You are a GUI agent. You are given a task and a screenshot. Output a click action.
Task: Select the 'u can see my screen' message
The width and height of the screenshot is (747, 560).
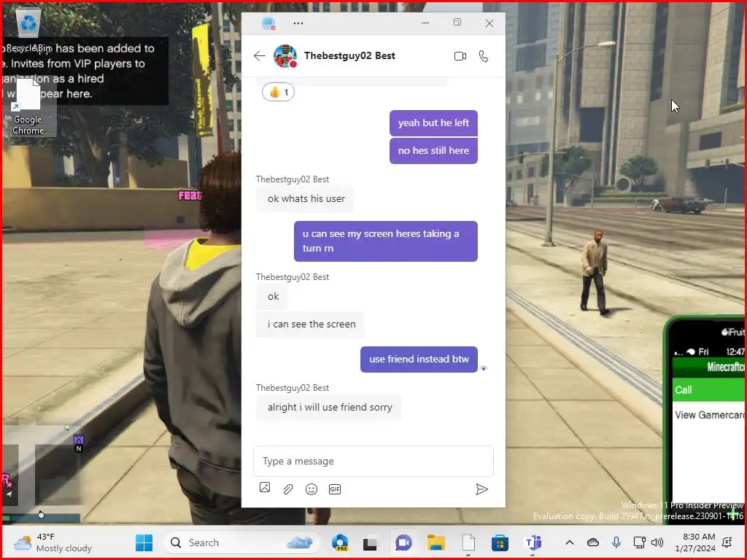[386, 241]
